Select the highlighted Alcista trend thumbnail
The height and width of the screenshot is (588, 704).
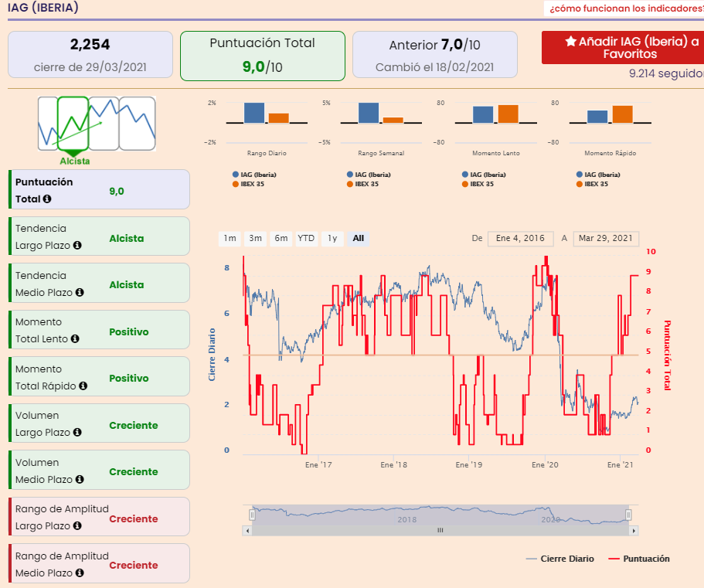pyautogui.click(x=73, y=124)
